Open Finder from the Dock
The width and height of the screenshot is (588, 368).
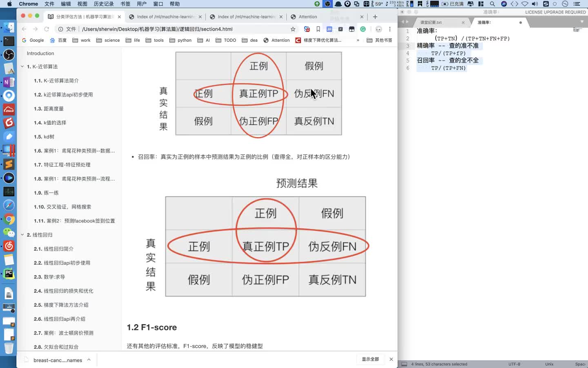point(9,27)
